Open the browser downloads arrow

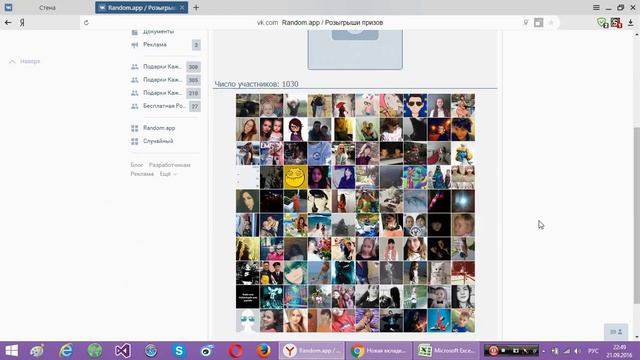631,23
